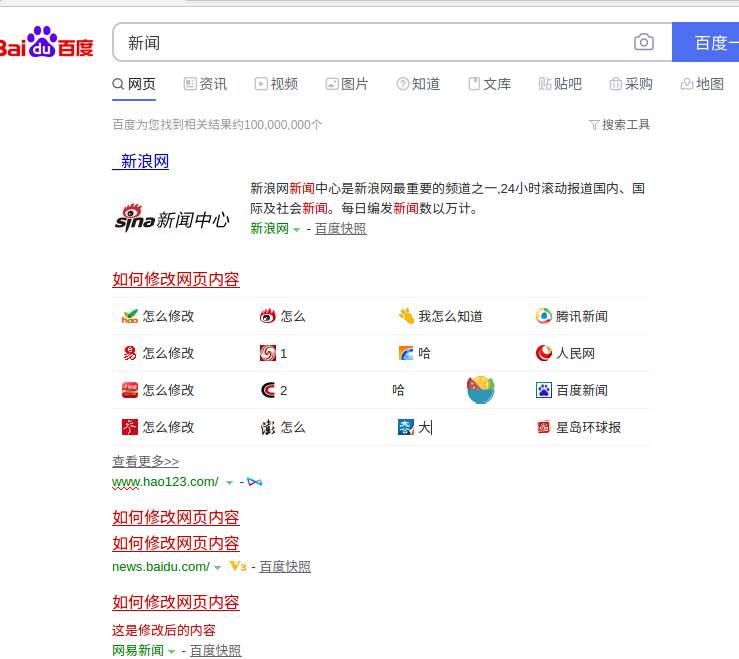The height and width of the screenshot is (659, 739).
Task: Open the 知道 tab
Action: point(418,84)
